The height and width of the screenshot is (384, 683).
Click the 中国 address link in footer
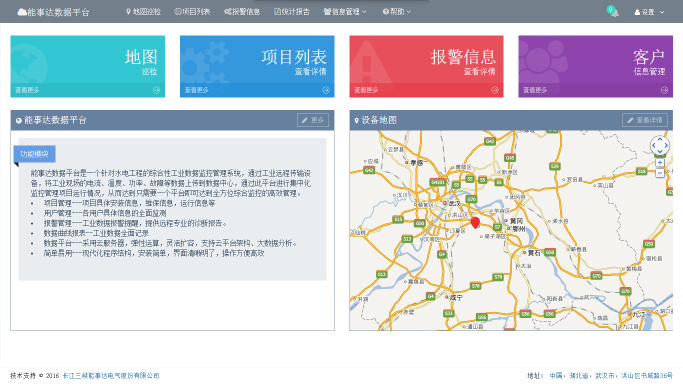(x=555, y=376)
